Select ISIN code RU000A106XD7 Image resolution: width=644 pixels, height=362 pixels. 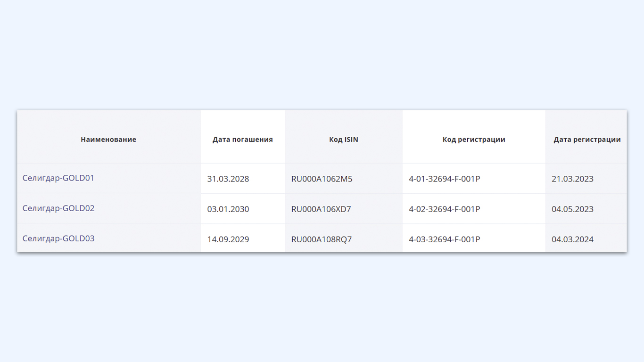click(x=322, y=209)
